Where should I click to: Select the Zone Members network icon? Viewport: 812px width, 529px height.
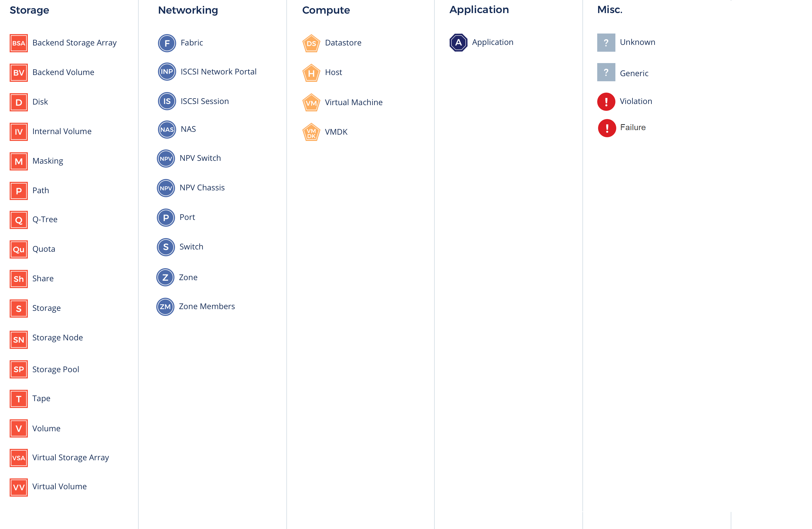coord(166,307)
